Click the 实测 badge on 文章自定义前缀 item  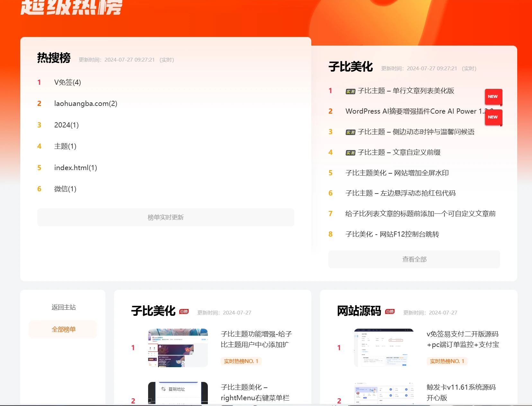350,152
